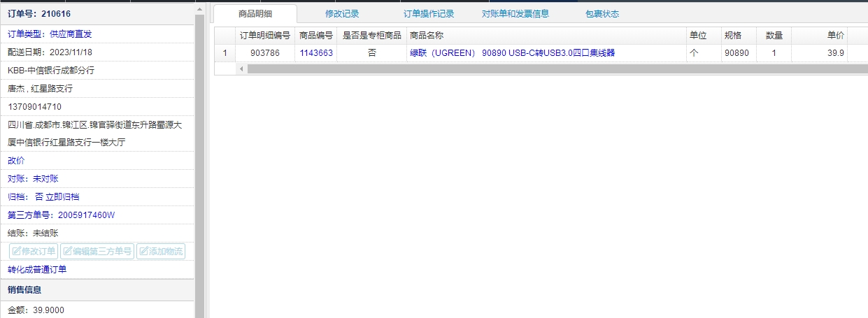868x318 pixels.
Task: Click the 否 cell in 专柜商品 column
Action: (371, 53)
